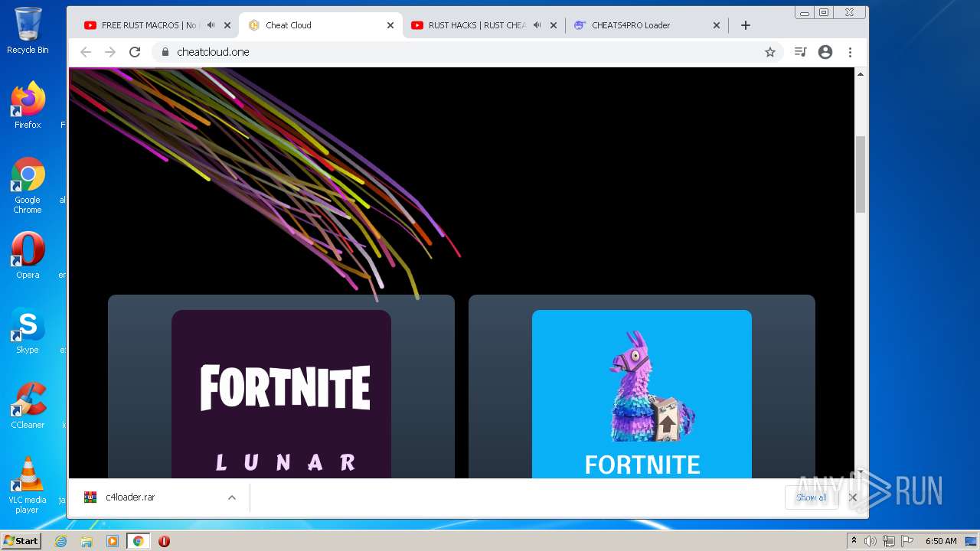Click the 6:50 AM taskbar clock
Viewport: 980px width, 551px height.
click(941, 541)
